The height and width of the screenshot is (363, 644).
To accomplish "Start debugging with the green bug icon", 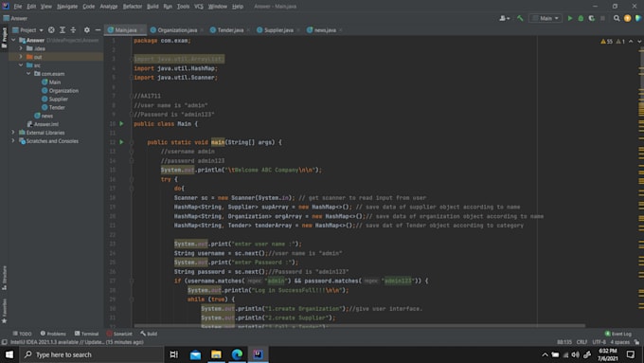I will tap(581, 18).
